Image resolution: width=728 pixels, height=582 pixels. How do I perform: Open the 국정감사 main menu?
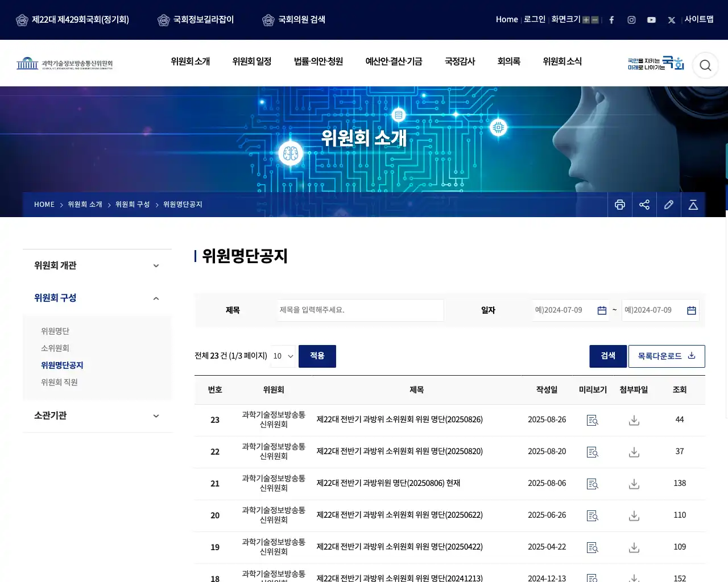tap(460, 61)
